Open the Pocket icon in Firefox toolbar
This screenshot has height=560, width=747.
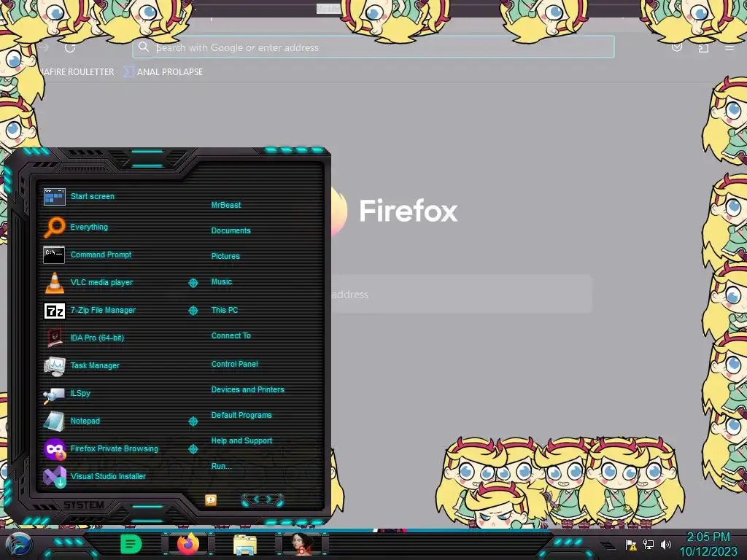click(677, 47)
